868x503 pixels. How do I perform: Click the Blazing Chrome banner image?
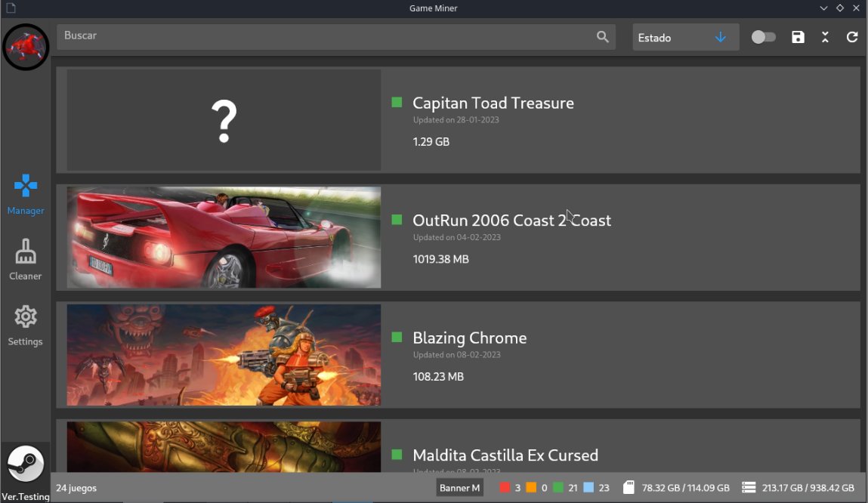click(x=224, y=355)
